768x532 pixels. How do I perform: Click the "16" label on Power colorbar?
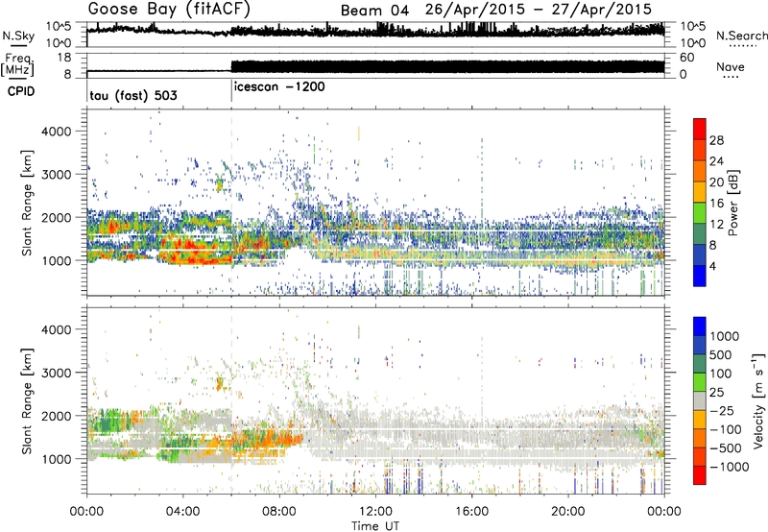point(716,204)
